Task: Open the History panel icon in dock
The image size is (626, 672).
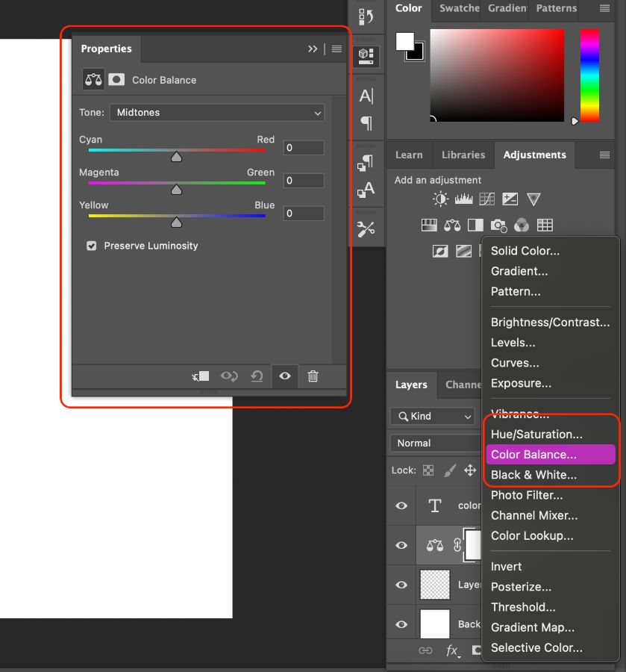Action: [x=366, y=17]
